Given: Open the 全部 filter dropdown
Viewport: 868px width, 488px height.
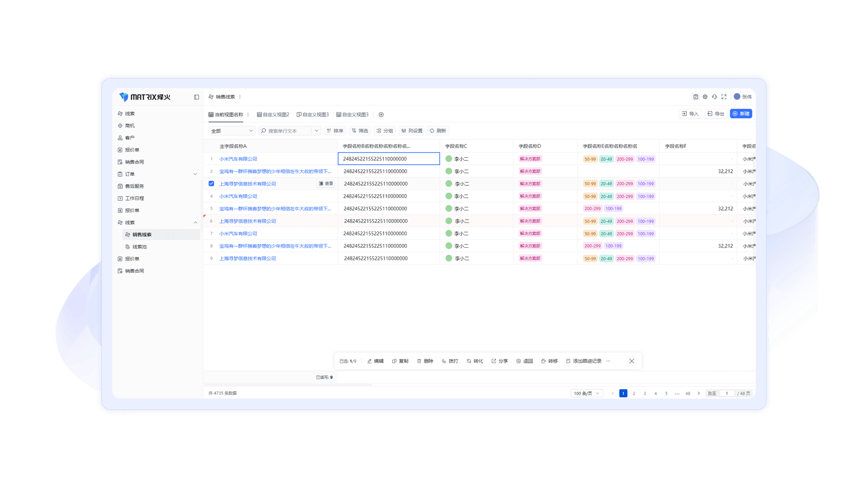Looking at the screenshot, I should pyautogui.click(x=232, y=131).
